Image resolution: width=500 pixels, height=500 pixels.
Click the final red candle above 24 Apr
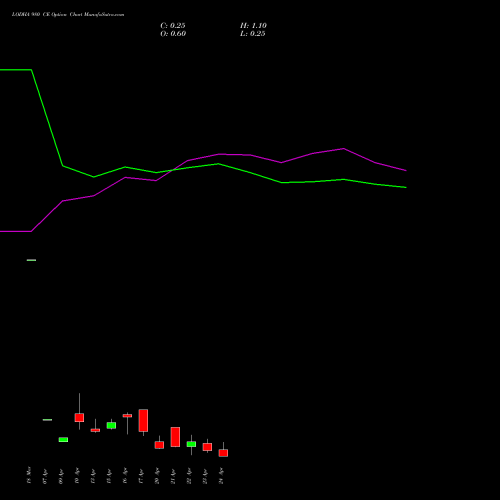223,453
